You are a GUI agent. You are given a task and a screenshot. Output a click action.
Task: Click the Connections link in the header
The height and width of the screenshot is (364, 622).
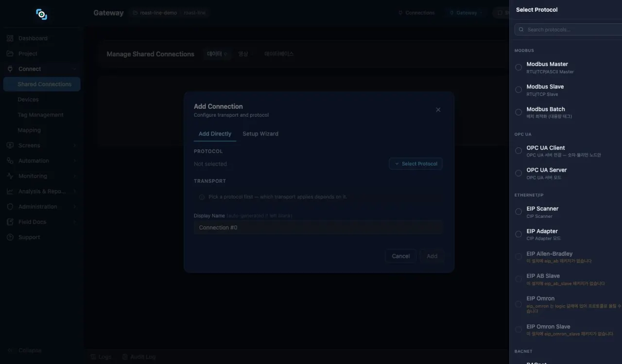coord(416,13)
